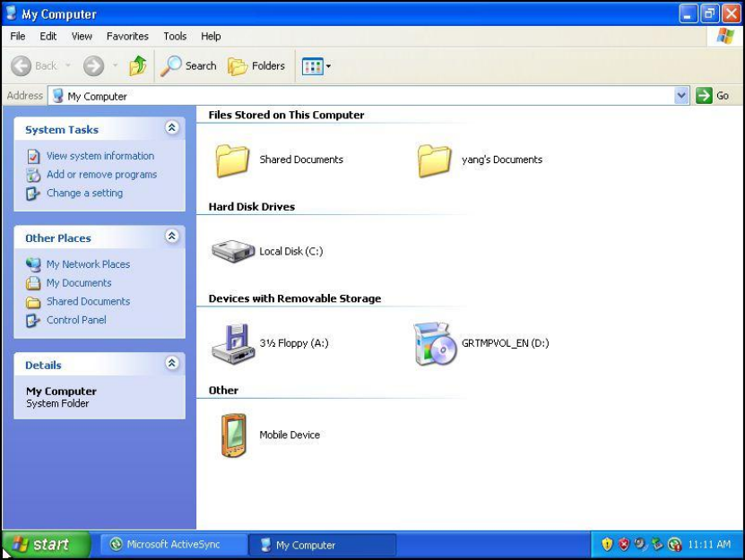This screenshot has height=560, width=745.
Task: Click the My Computer icon in title bar
Action: coord(12,13)
